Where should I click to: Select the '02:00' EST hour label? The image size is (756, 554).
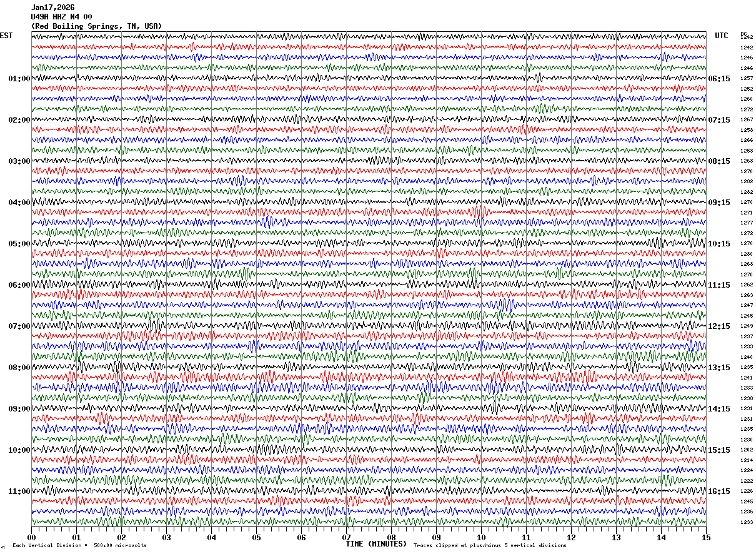click(19, 120)
